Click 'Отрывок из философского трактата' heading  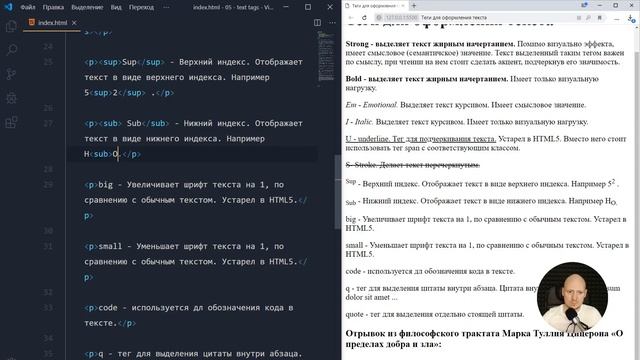(x=484, y=338)
